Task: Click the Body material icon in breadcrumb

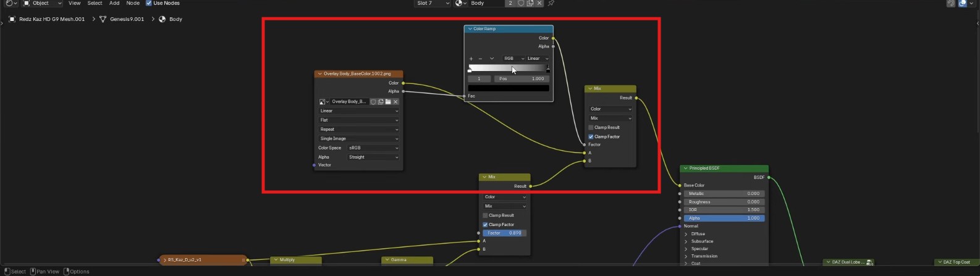Action: tap(162, 19)
